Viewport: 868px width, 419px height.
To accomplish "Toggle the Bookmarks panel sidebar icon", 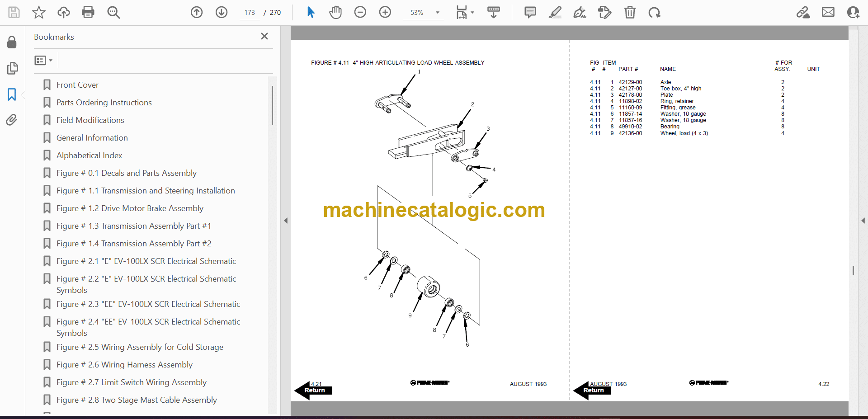I will [12, 94].
